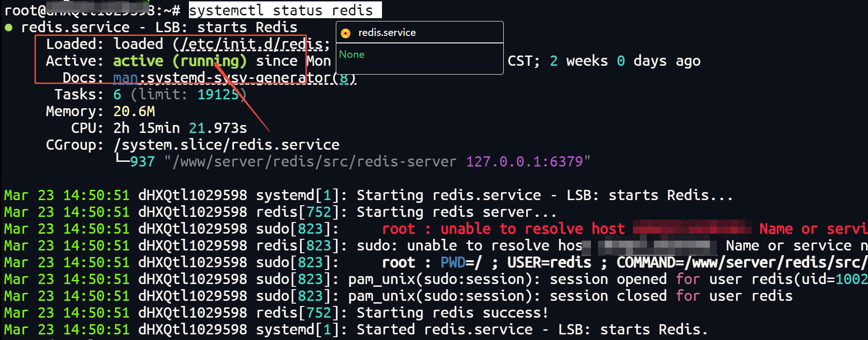Click the red "root : unable to resolve host" text
The image size is (868, 340).
503,229
